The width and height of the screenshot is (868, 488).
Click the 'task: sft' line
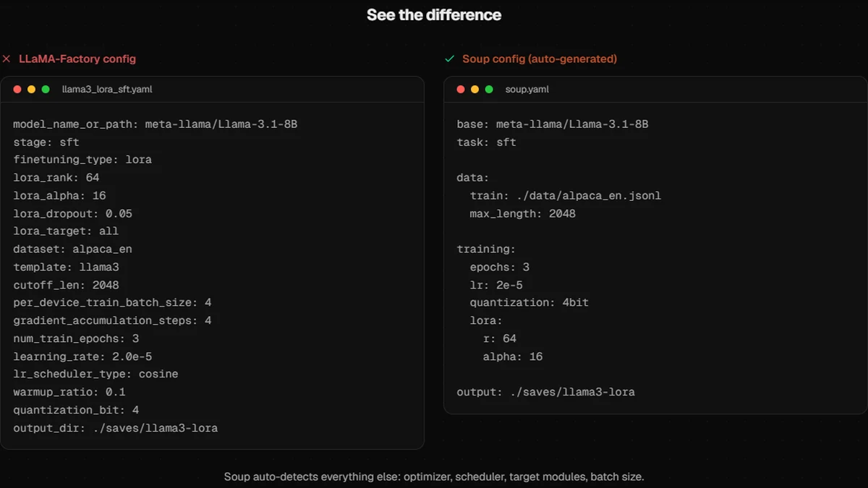[487, 142]
